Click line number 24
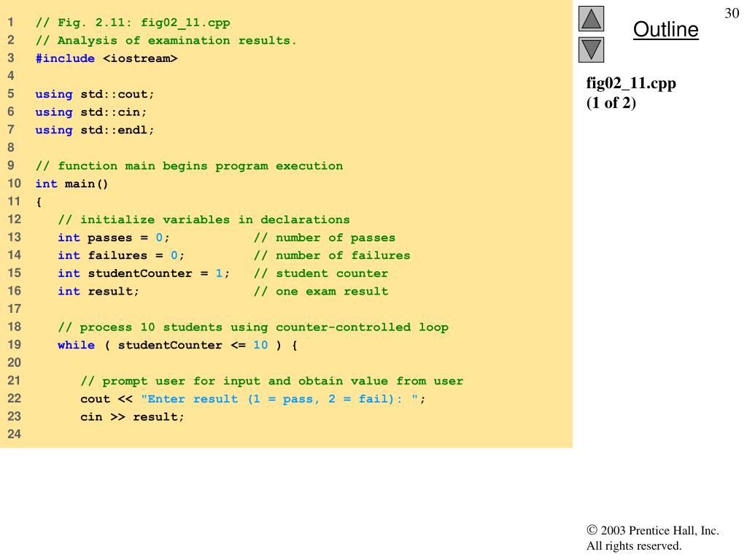The height and width of the screenshot is (560, 747). 15,435
